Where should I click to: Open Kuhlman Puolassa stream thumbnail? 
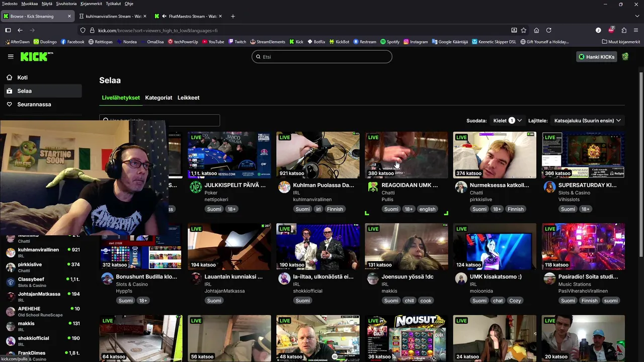[318, 155]
